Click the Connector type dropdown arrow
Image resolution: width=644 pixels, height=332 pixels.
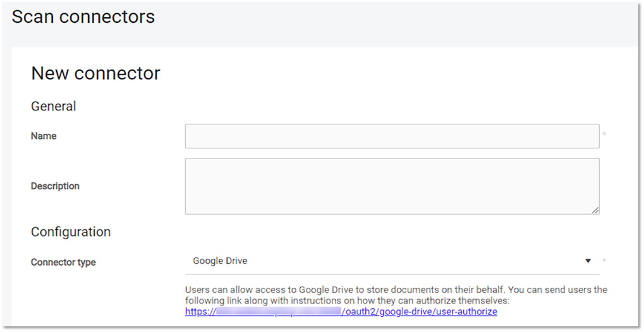[x=588, y=261]
